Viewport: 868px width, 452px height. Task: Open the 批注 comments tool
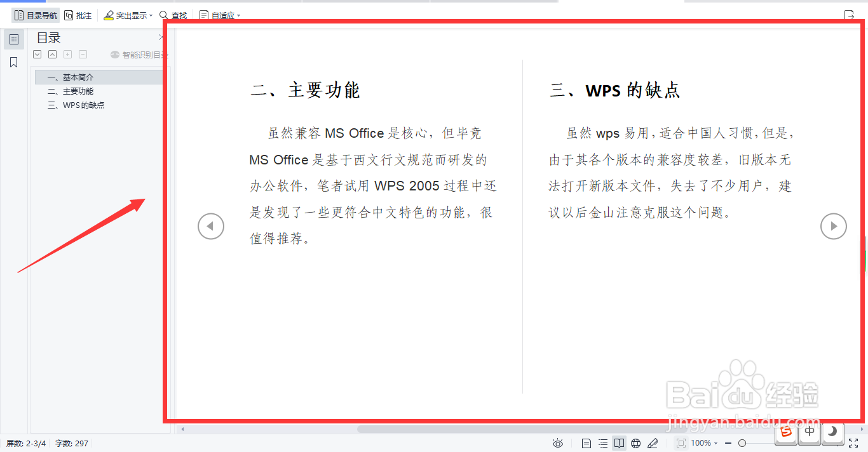pyautogui.click(x=78, y=15)
